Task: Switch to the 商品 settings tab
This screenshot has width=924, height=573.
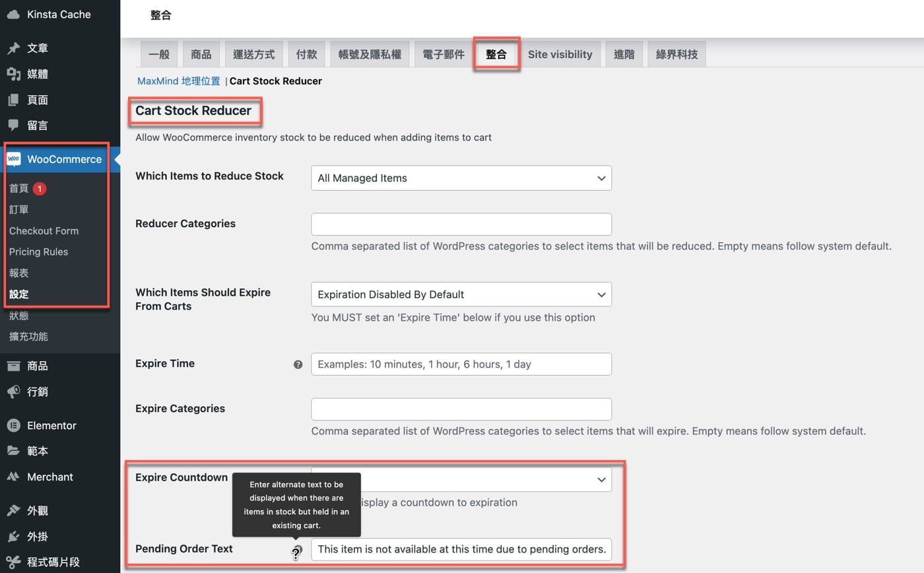Action: 201,54
